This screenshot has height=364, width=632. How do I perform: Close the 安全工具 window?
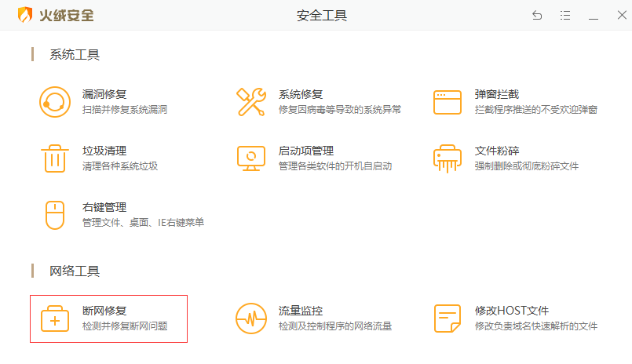click(x=622, y=16)
